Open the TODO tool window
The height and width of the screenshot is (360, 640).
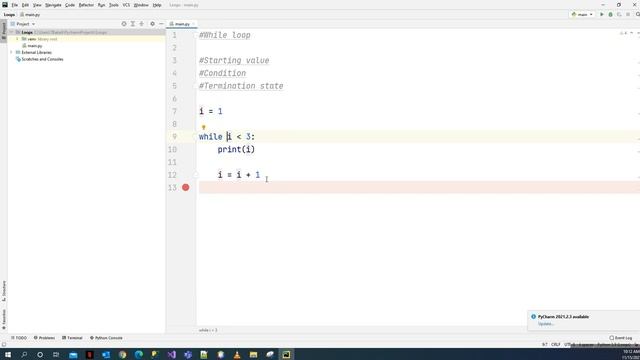pos(19,338)
